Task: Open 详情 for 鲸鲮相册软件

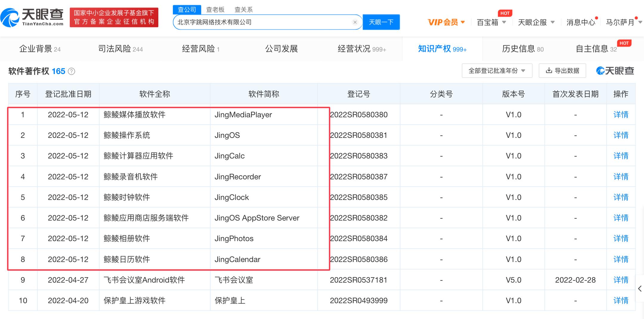Action: (621, 238)
